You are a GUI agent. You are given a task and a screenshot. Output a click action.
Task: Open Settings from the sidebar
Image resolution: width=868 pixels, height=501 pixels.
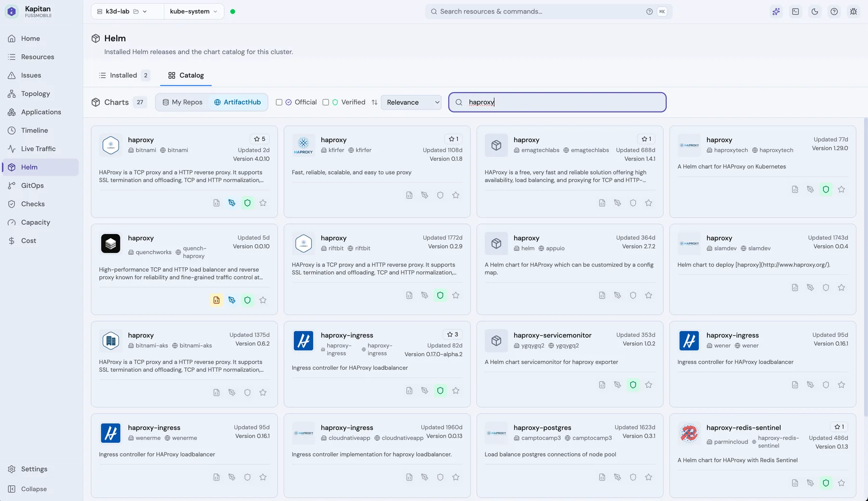click(41, 469)
